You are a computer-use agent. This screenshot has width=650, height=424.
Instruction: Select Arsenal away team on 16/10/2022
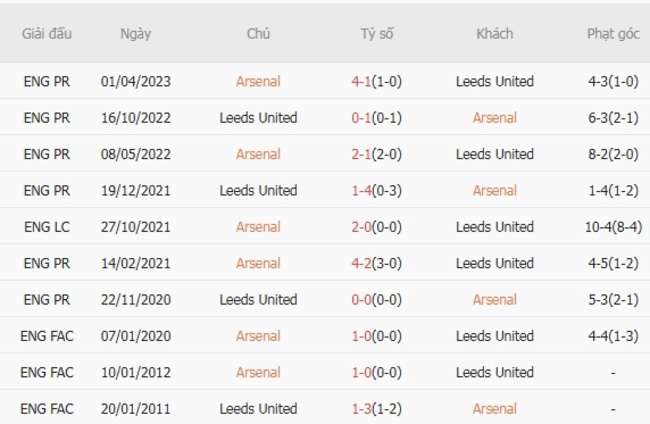click(494, 118)
